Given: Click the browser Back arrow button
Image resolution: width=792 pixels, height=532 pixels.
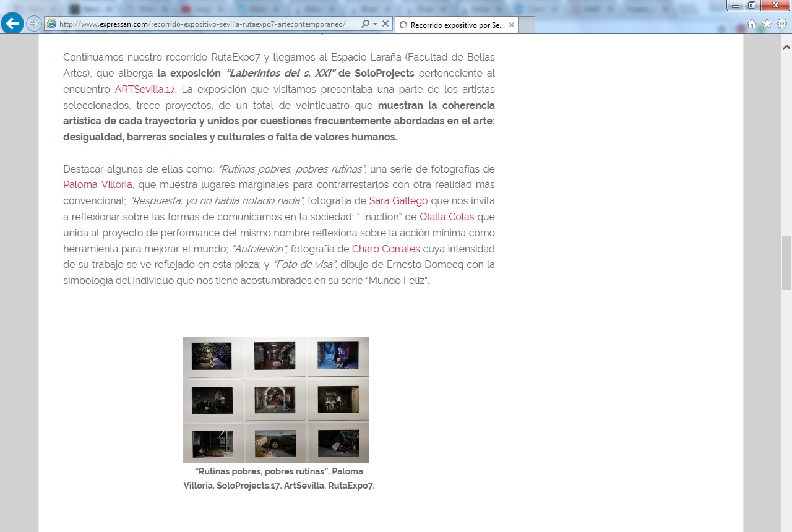Looking at the screenshot, I should [x=12, y=24].
